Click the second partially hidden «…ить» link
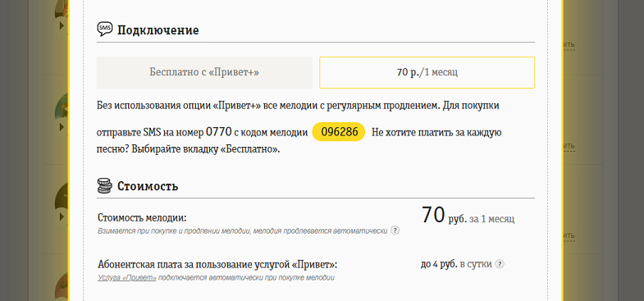This screenshot has width=644, height=301. coord(569,146)
